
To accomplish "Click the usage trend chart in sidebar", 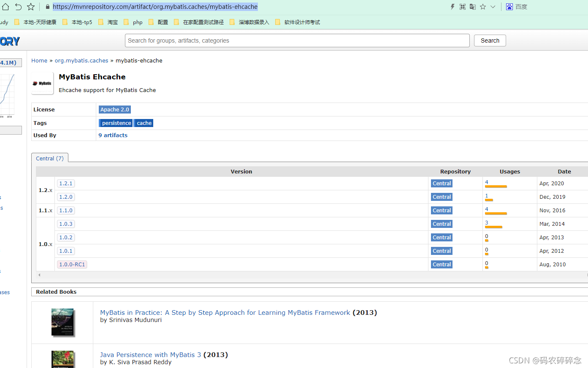I will point(7,95).
